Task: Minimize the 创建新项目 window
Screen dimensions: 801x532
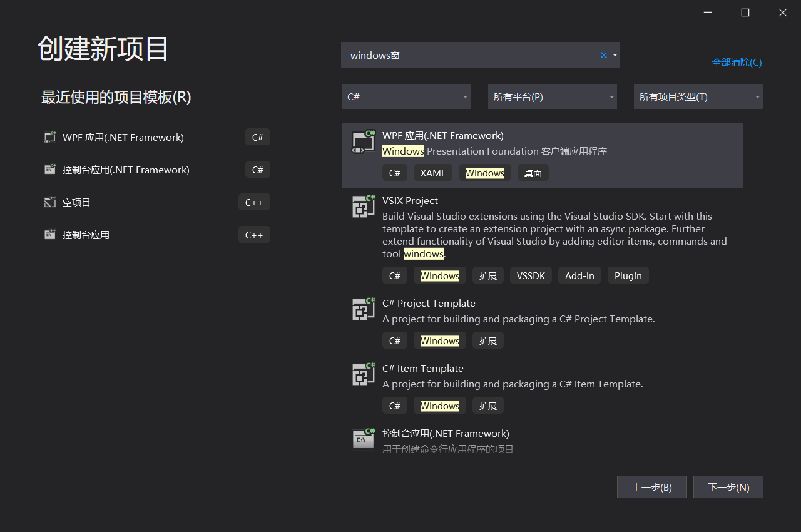Action: coord(708,13)
